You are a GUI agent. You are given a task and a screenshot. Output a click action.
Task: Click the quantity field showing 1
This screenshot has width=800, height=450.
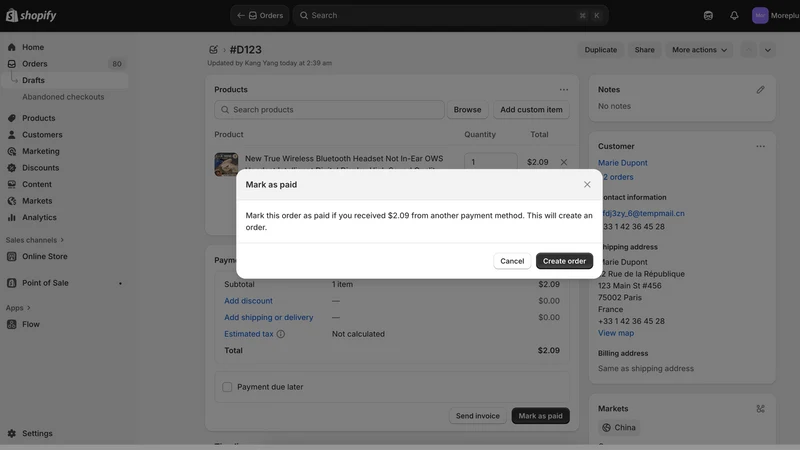[490, 162]
